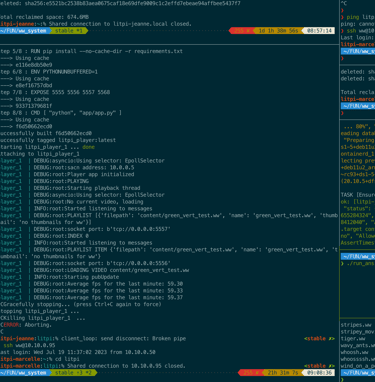Click the 'cd litpi' command

tap(67, 359)
